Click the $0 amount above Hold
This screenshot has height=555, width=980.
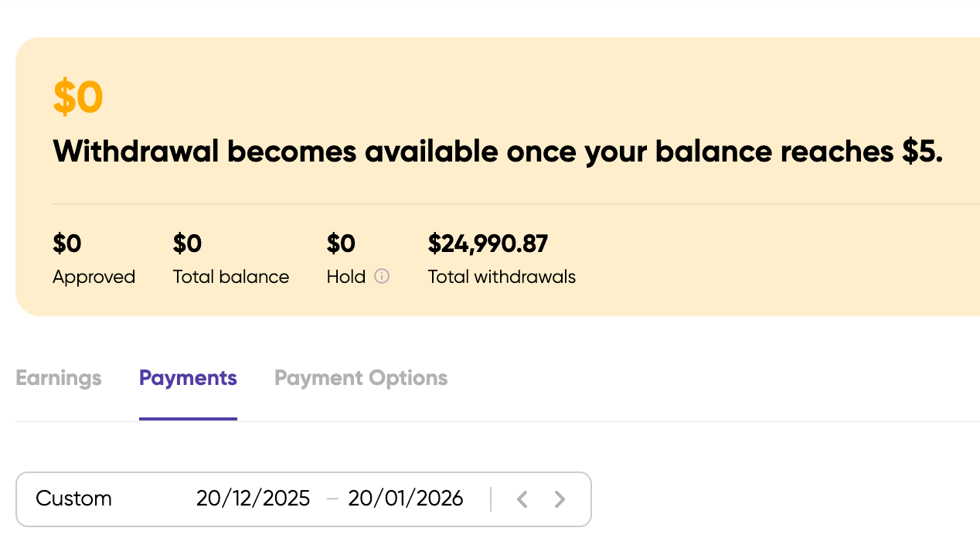coord(341,244)
